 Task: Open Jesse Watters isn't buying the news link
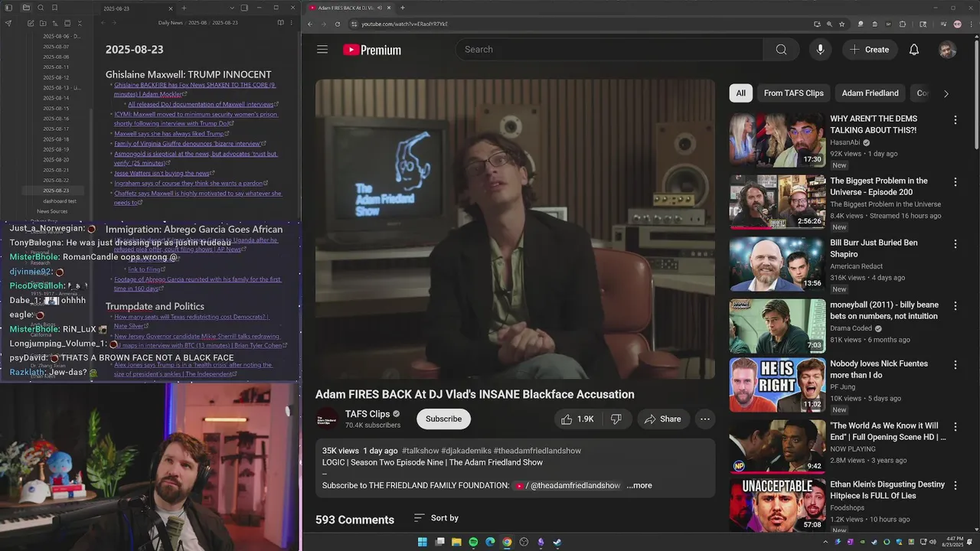click(162, 173)
